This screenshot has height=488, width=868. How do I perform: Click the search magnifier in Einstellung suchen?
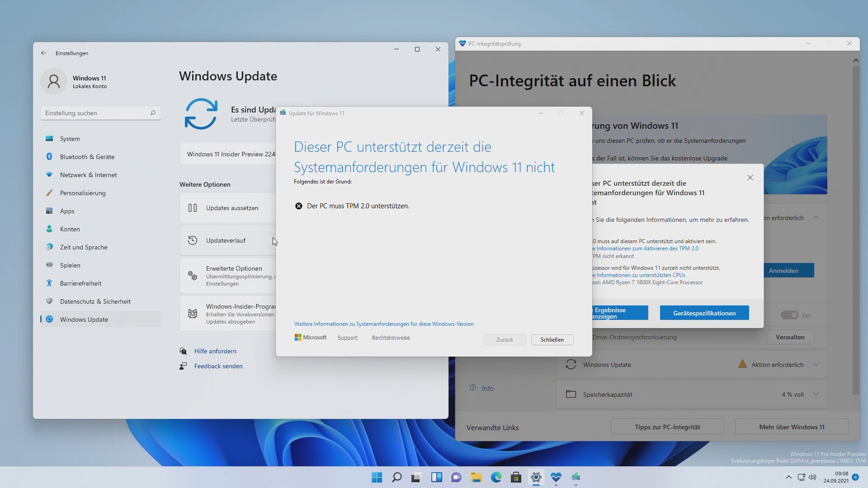click(153, 113)
